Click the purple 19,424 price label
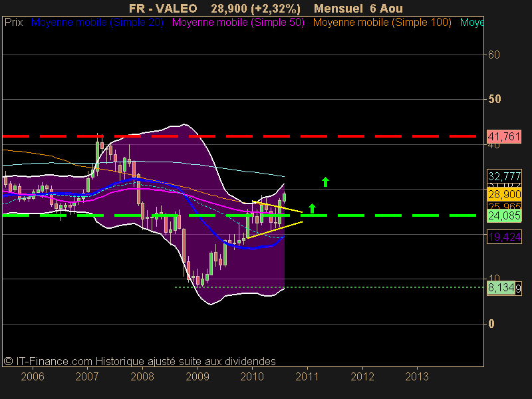 [504, 237]
